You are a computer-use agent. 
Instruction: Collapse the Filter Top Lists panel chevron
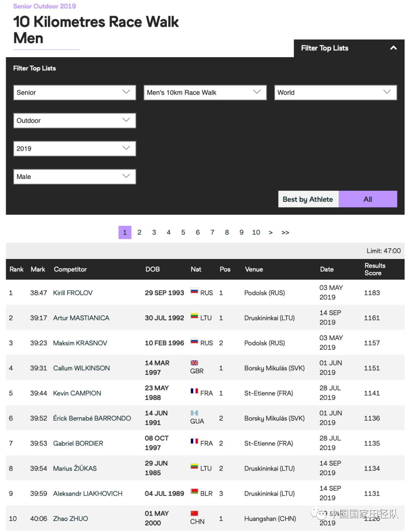(x=393, y=48)
